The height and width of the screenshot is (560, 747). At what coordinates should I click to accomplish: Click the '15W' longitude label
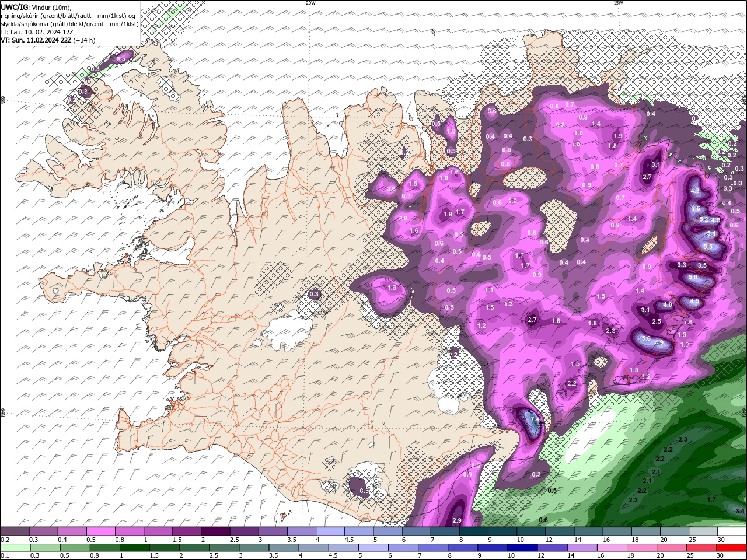click(618, 2)
